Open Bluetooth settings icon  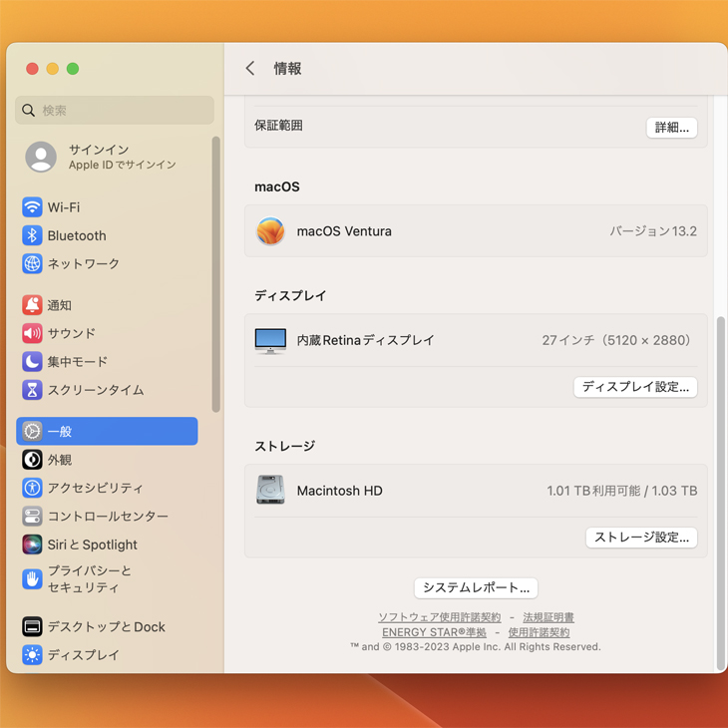[32, 235]
